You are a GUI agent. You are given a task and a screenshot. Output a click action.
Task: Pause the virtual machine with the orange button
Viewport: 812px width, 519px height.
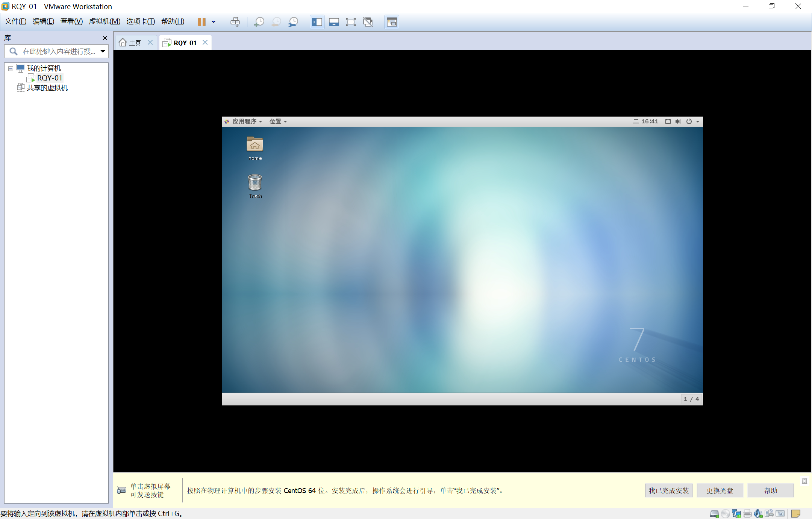pyautogui.click(x=202, y=22)
